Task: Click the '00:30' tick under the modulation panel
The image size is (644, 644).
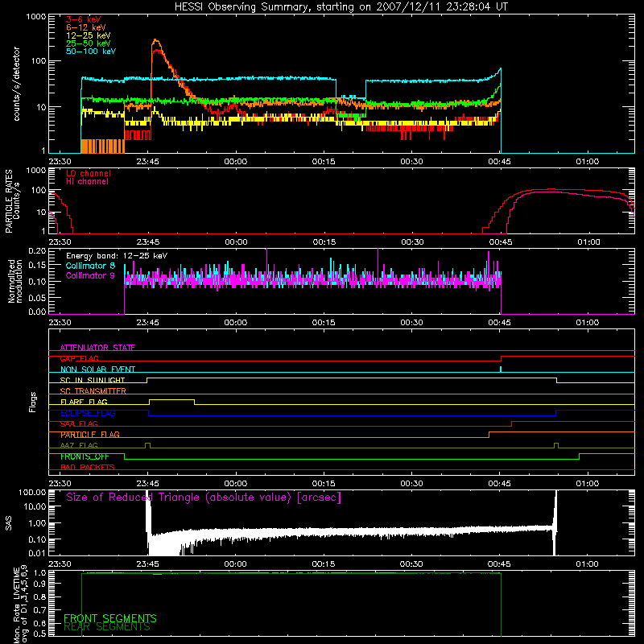Action: [x=411, y=323]
